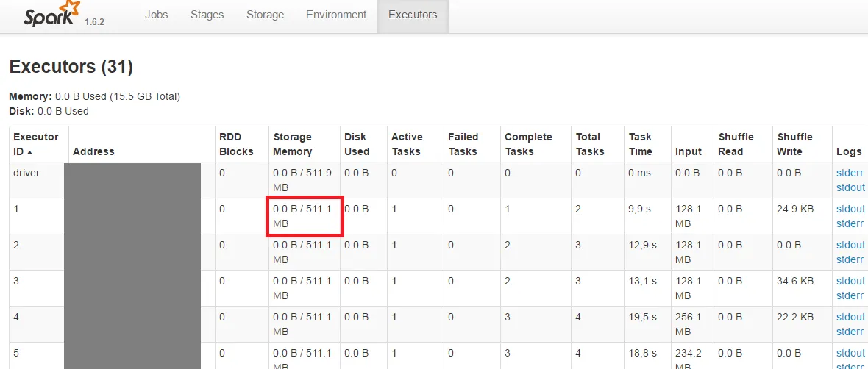Open executor 4 stderr log
This screenshot has height=369, width=868.
850,332
